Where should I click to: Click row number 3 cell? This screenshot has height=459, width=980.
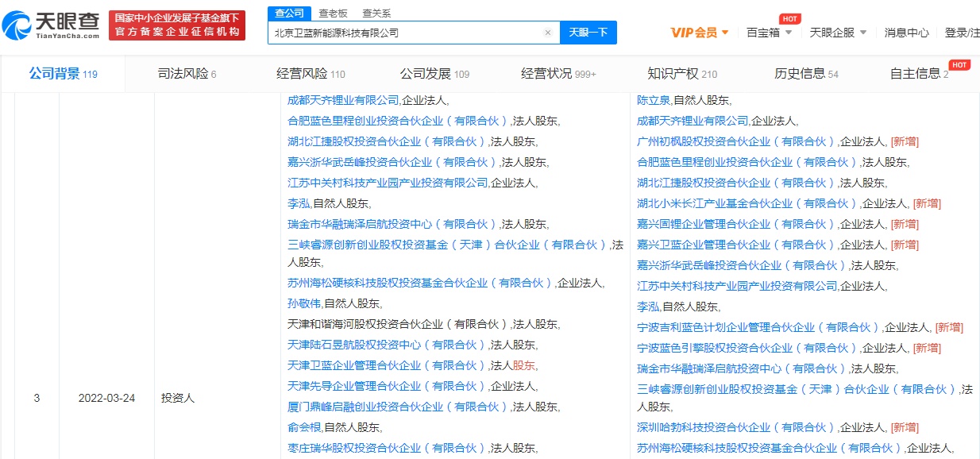pyautogui.click(x=37, y=398)
